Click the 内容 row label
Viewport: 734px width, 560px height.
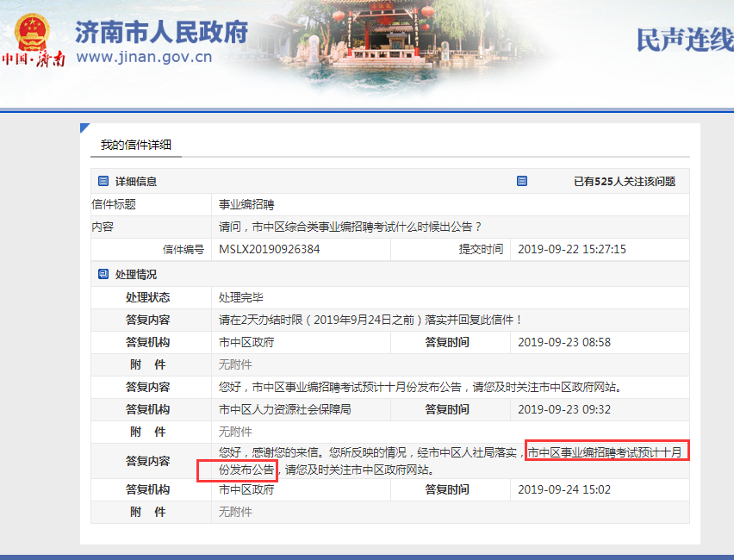click(x=103, y=227)
